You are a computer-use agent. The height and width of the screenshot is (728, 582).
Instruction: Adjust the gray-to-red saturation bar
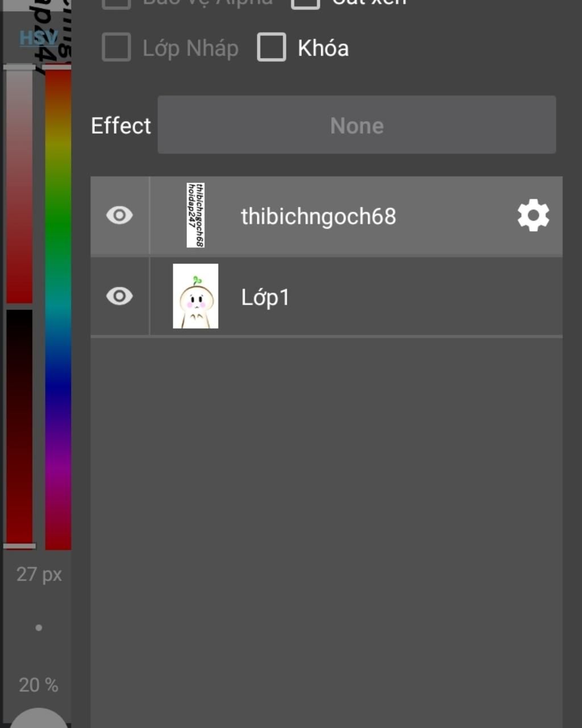tap(19, 185)
